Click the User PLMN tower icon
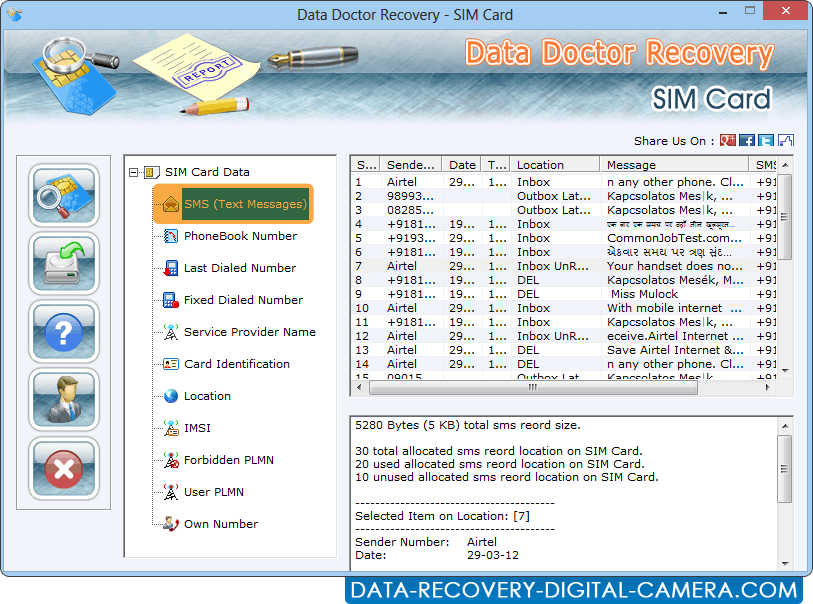The image size is (813, 604). click(171, 493)
